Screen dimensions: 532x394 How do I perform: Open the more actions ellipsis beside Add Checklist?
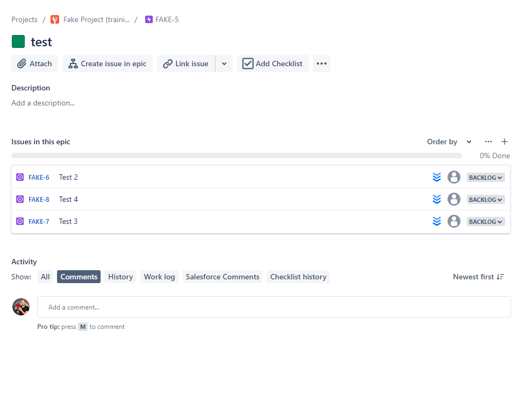pos(322,64)
